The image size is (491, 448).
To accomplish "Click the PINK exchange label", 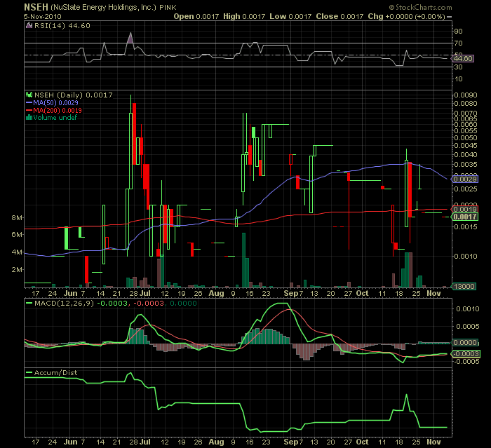I will pyautogui.click(x=168, y=8).
